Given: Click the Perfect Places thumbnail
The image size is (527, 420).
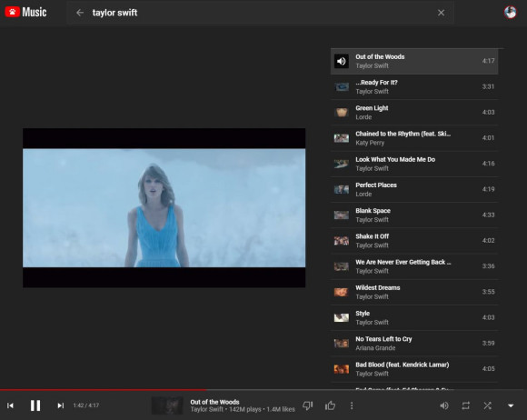Looking at the screenshot, I should (x=341, y=190).
